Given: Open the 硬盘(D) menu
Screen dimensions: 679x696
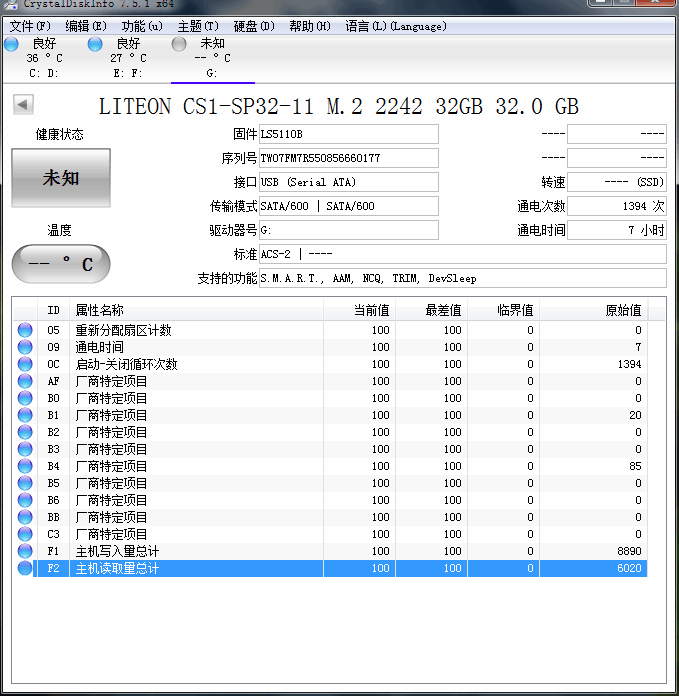Looking at the screenshot, I should (254, 27).
